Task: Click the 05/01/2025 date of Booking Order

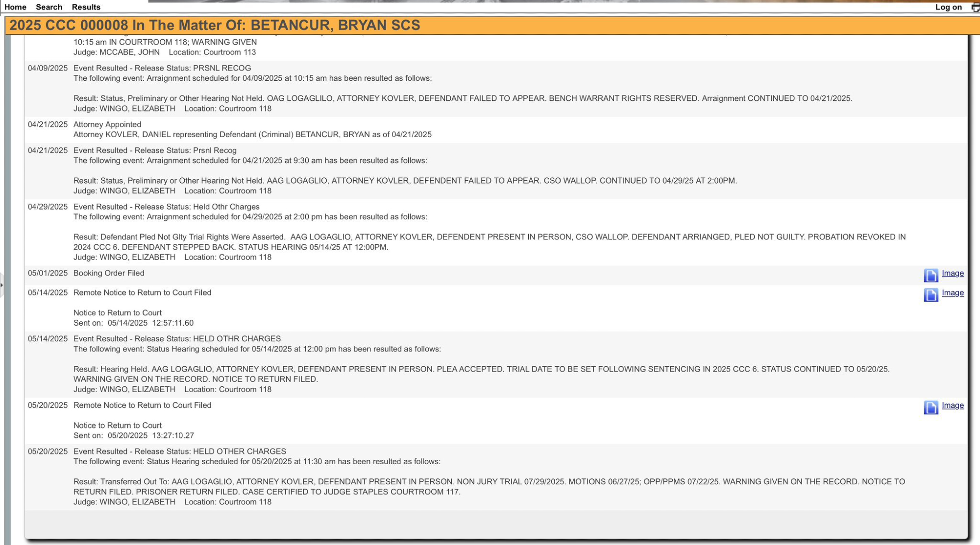Action: (x=48, y=273)
